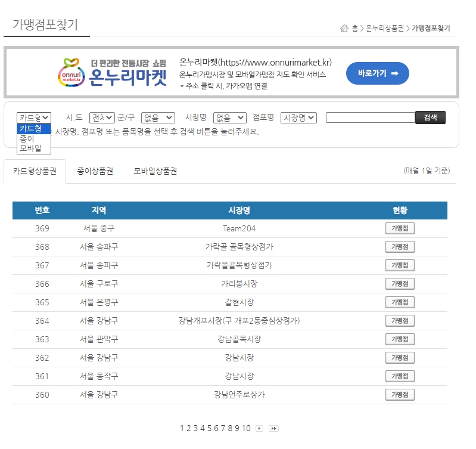Click 가맹점 button for Team204
This screenshot has height=449, width=476.
pos(400,228)
